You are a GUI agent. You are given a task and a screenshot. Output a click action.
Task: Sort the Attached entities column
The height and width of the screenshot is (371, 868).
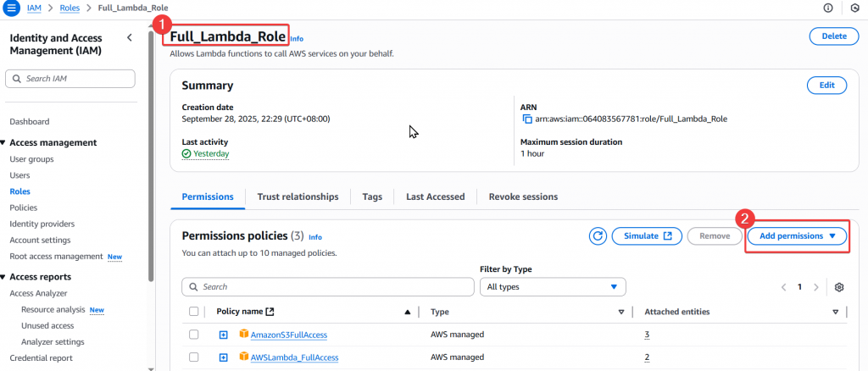click(835, 312)
